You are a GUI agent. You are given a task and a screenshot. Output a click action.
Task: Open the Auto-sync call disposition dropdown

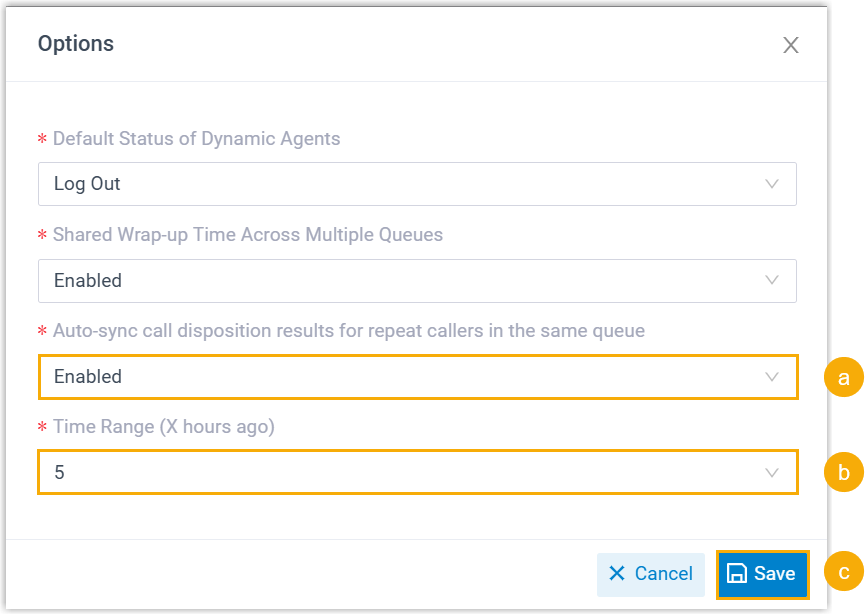[x=417, y=377]
